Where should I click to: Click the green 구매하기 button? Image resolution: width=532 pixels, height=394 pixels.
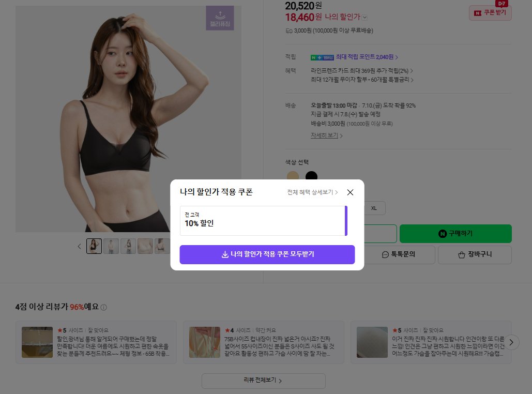455,234
